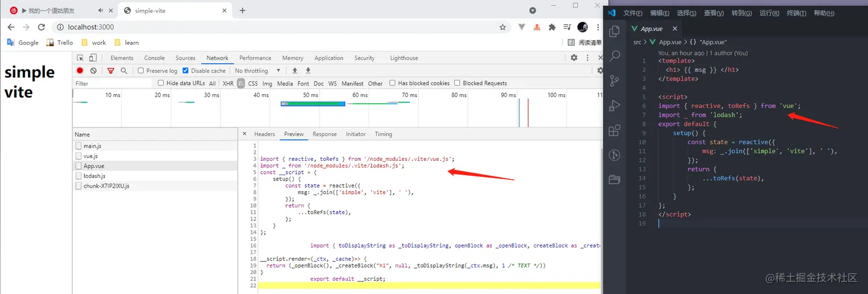Open Trello bookmark
The width and height of the screenshot is (868, 294).
pos(60,42)
